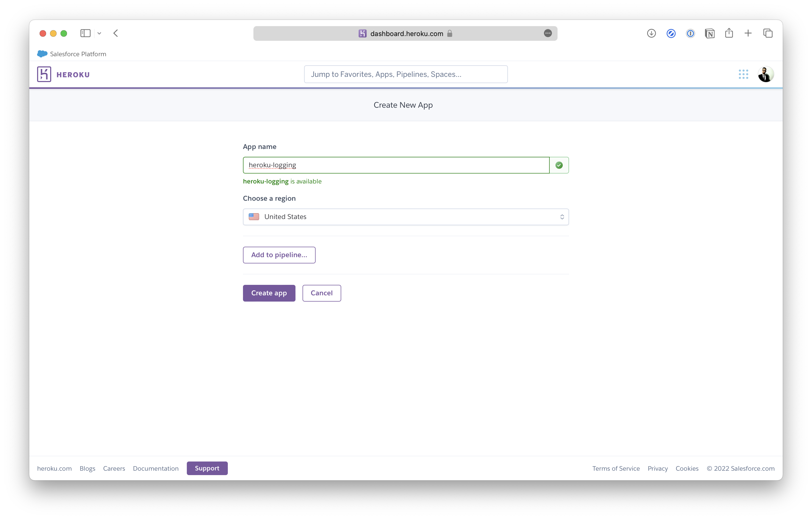
Task: Show the tab overview icon
Action: [768, 33]
